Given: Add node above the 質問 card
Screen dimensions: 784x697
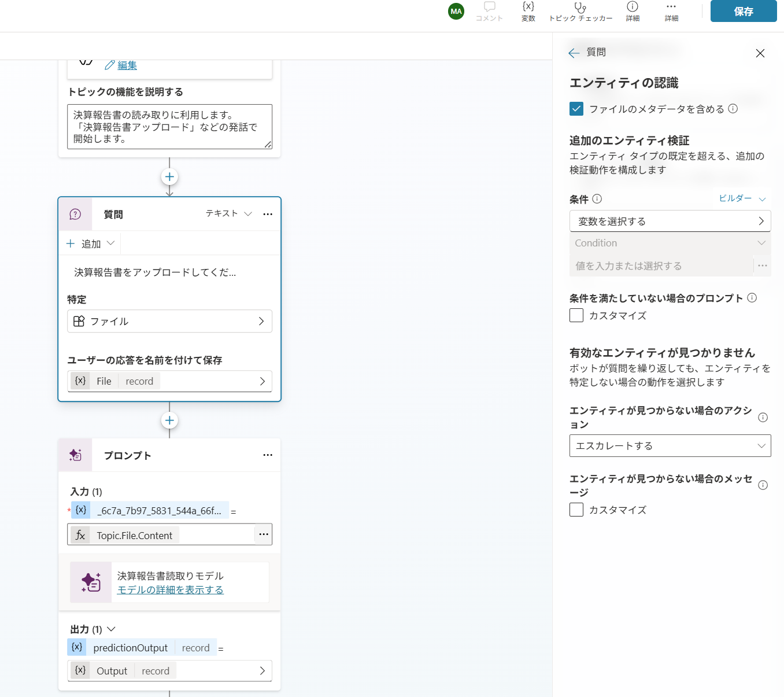Looking at the screenshot, I should (169, 177).
